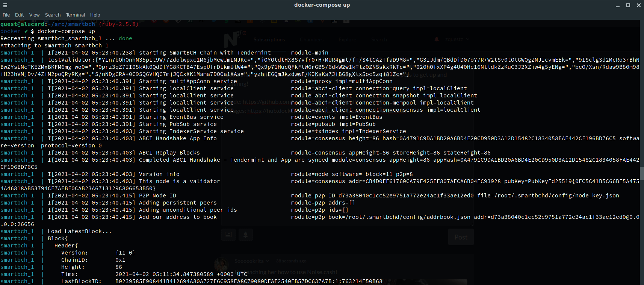Click the 'Header{' output line
644x285 pixels.
pos(66,246)
